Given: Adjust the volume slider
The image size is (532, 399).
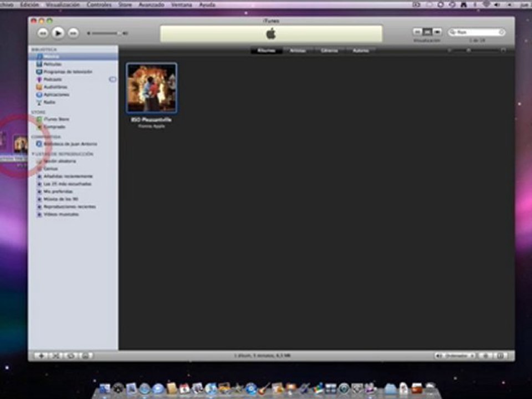Looking at the screenshot, I should 107,33.
